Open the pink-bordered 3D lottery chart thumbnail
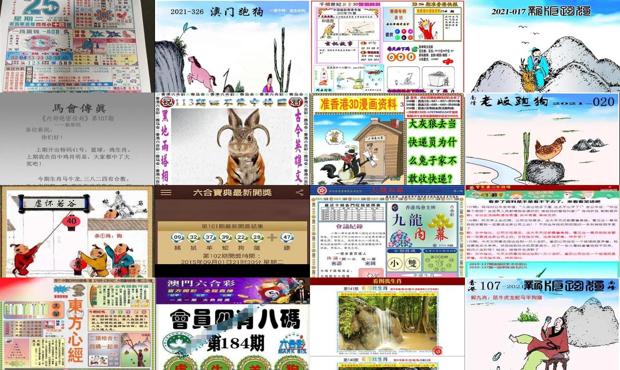Viewport: 620px width, 370px height. pos(388,46)
